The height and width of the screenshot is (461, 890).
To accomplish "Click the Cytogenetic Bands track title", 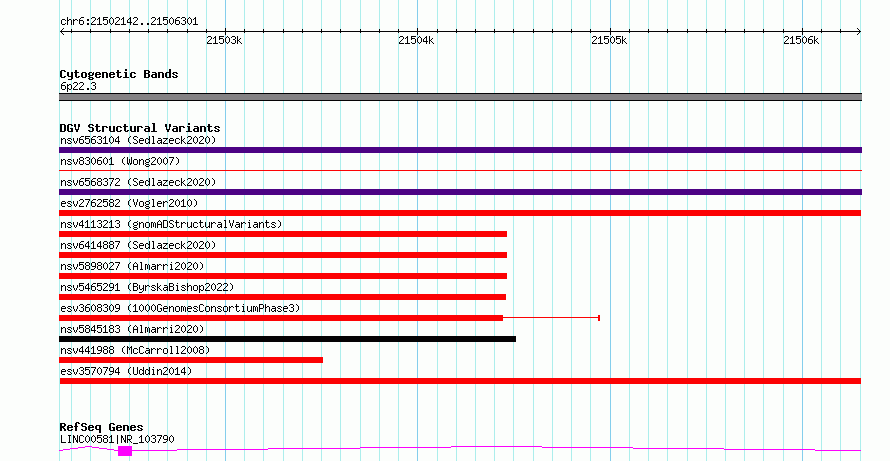I will pyautogui.click(x=119, y=74).
